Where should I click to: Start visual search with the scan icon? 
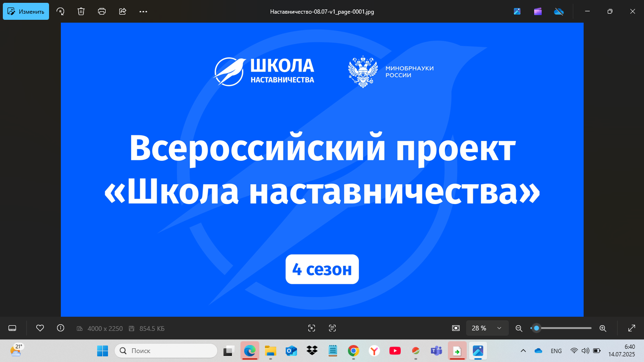coord(311,328)
